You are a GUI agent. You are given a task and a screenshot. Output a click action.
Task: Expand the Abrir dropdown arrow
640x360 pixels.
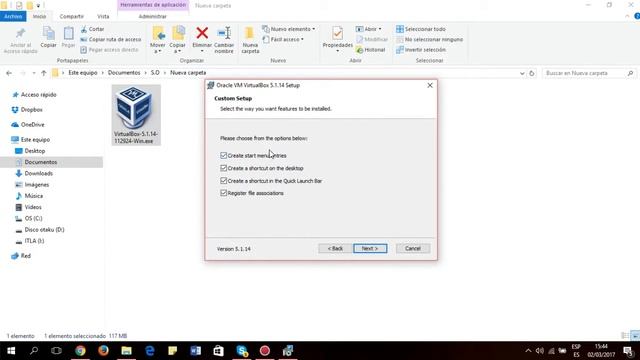380,29
